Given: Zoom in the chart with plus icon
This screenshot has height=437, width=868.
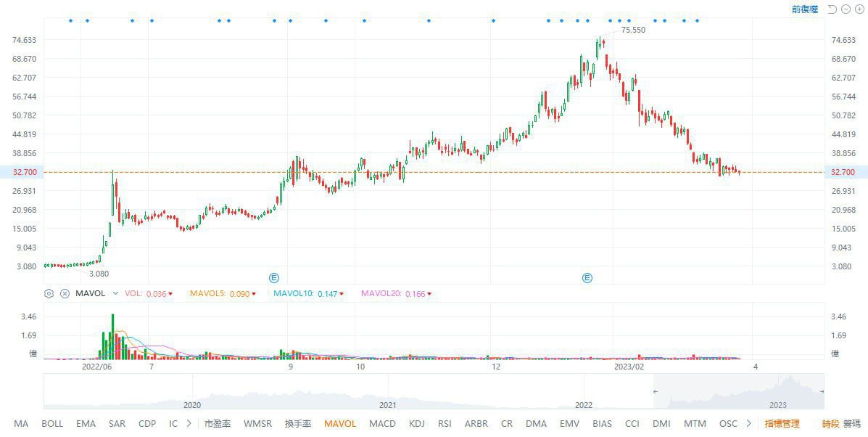Looking at the screenshot, I should 859,9.
